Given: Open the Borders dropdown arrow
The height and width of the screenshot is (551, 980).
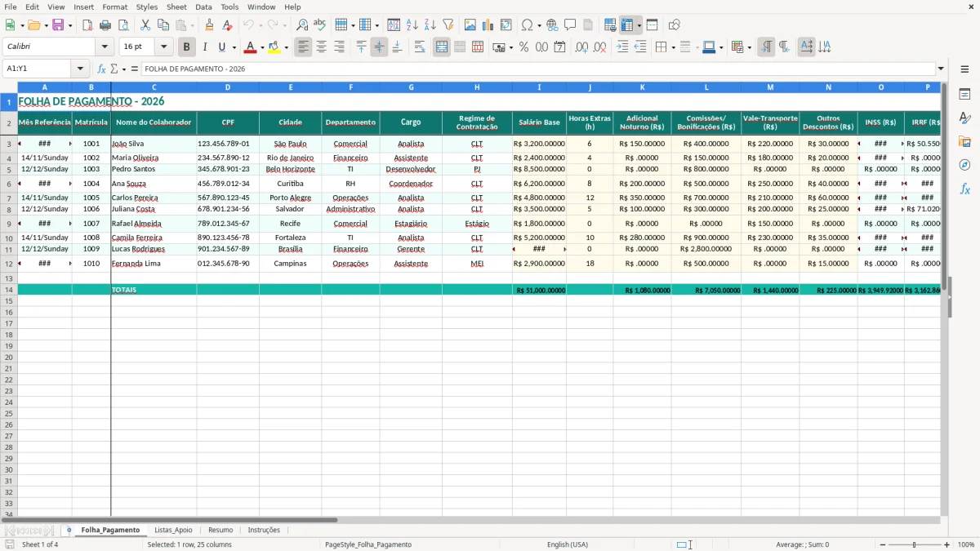Looking at the screenshot, I should tap(672, 47).
